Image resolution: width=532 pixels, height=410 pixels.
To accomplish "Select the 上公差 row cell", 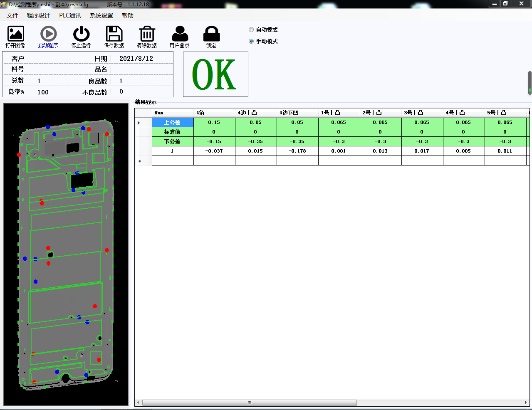I will (173, 122).
